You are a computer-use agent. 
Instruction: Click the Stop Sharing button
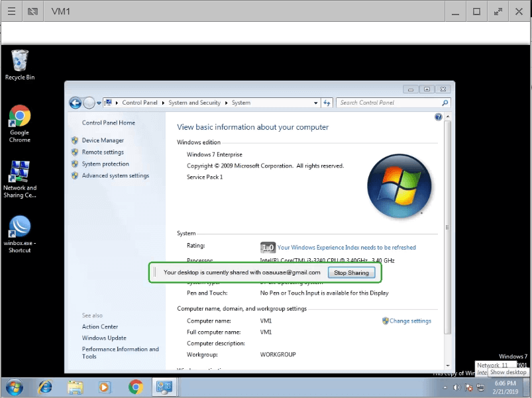point(351,273)
